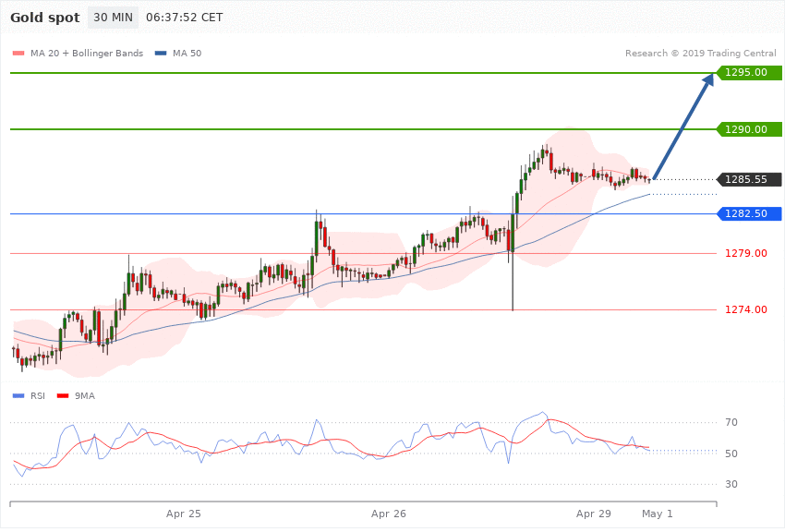This screenshot has height=532, width=785.
Task: Click the 1290.00 green resistance price tag
Action: (750, 129)
